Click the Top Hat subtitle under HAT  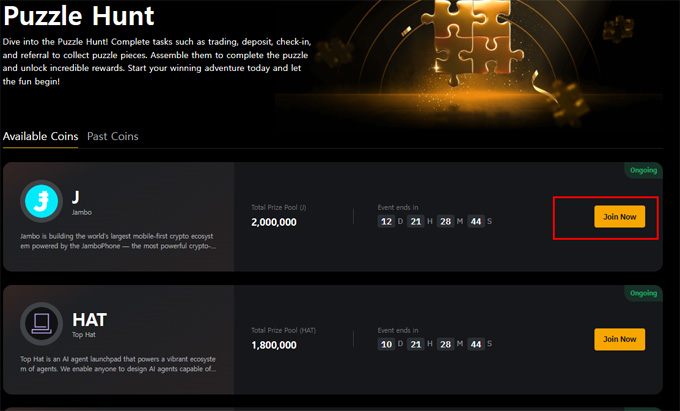tap(85, 336)
